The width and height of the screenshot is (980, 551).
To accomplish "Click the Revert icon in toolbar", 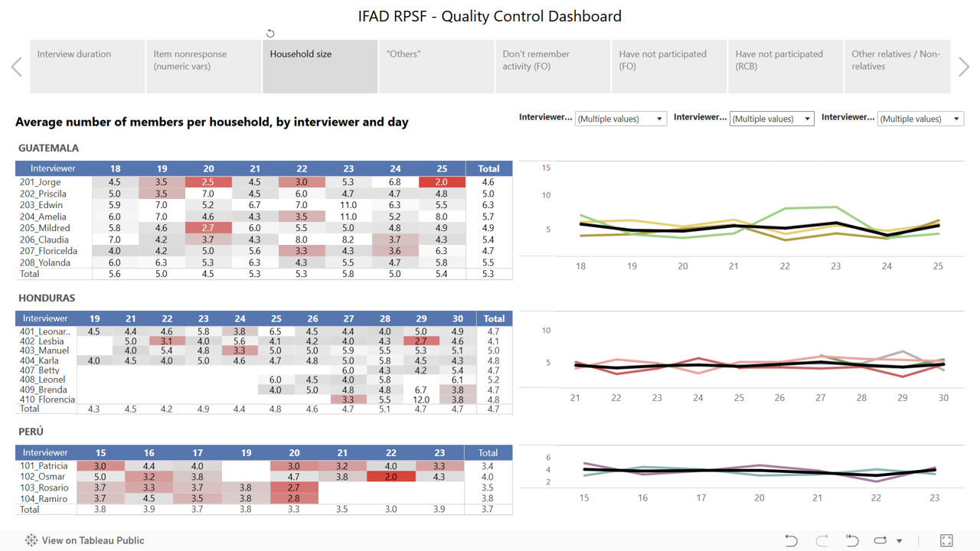I will click(x=851, y=540).
